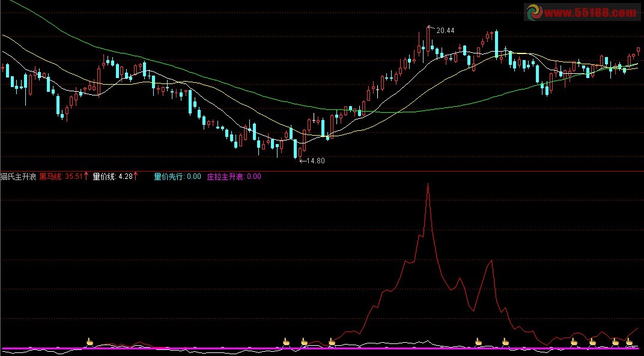Viewport: 644px width, 356px height.
Task: Click the 量价线 indicator label
Action: point(105,177)
